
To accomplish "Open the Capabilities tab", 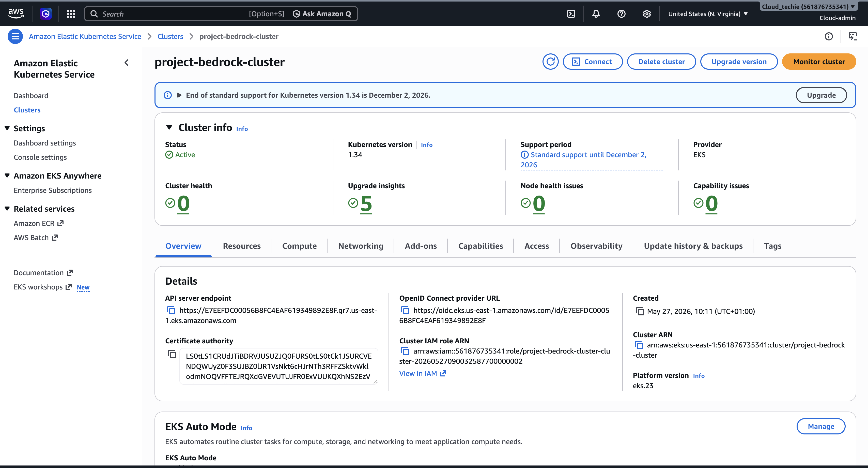I will coord(480,246).
